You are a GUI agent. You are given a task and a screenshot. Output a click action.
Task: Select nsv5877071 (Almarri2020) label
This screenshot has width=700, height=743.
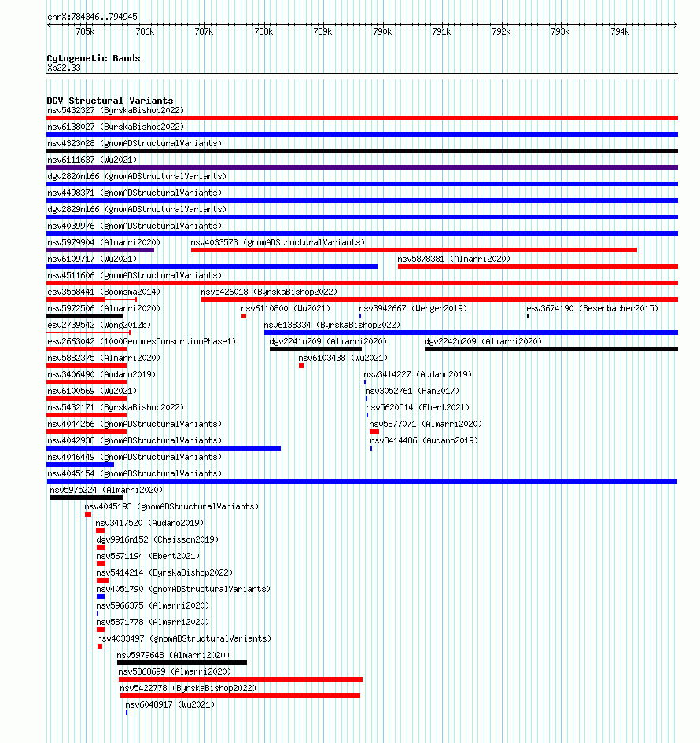click(426, 424)
